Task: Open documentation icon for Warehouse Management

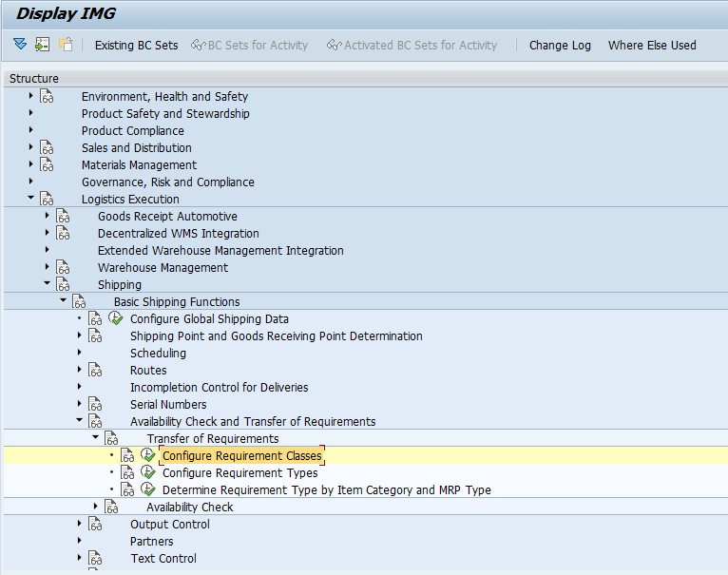Action: coord(63,268)
